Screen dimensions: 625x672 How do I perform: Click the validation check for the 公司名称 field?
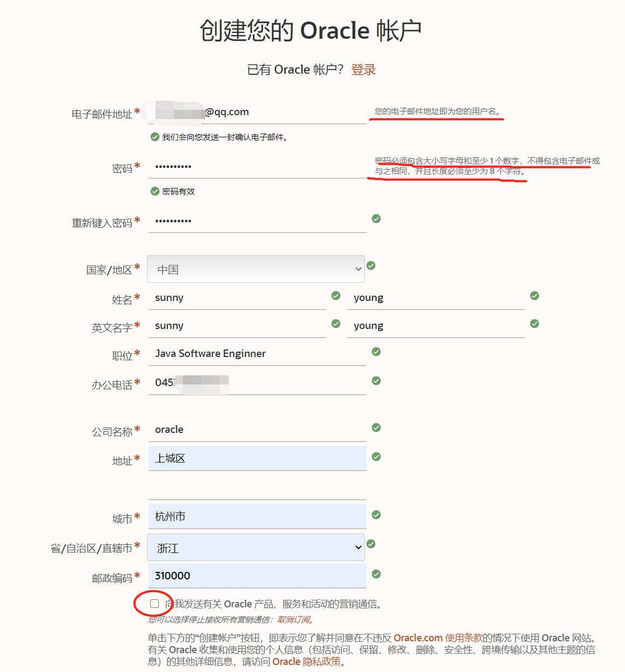[376, 428]
